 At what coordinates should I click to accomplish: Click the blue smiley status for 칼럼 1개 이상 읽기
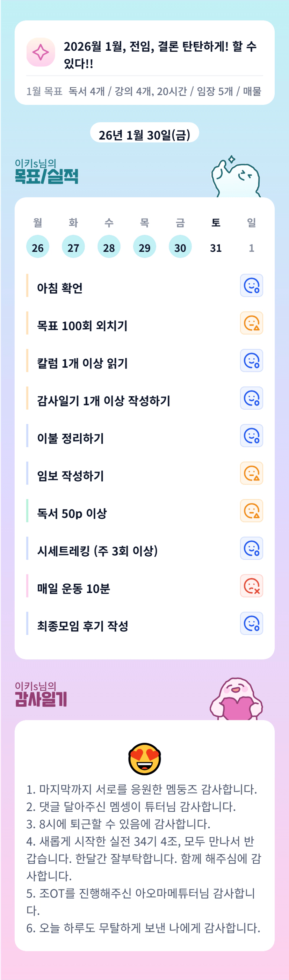[251, 361]
